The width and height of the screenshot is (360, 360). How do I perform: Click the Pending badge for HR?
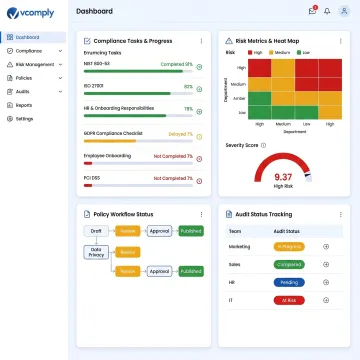coord(289,282)
